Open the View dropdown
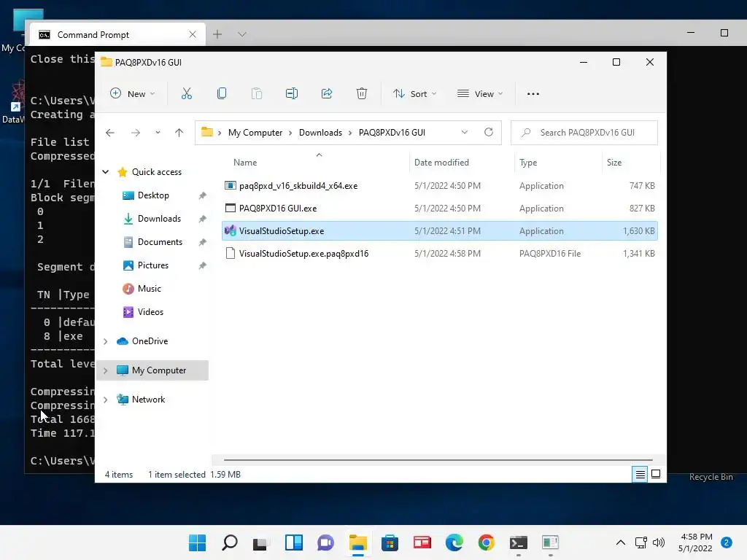 pyautogui.click(x=480, y=94)
